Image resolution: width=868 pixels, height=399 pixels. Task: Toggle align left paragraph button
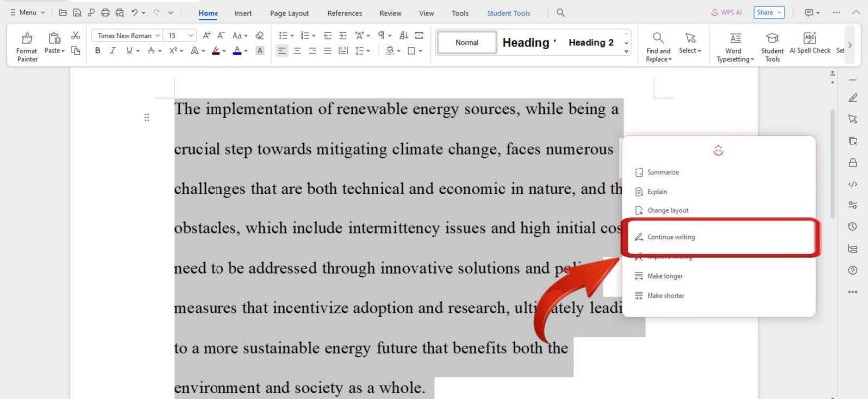[x=283, y=51]
